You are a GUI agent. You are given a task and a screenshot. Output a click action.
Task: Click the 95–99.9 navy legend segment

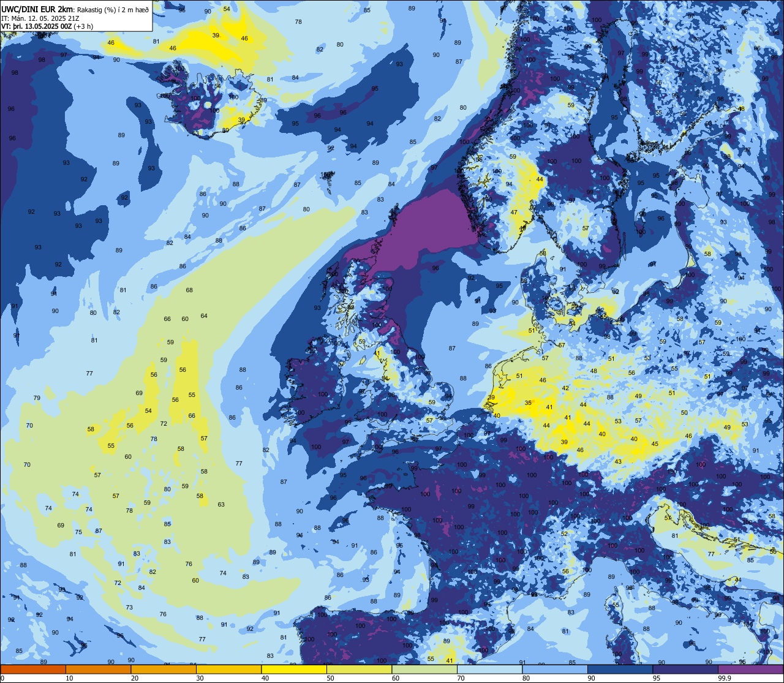tap(685, 669)
